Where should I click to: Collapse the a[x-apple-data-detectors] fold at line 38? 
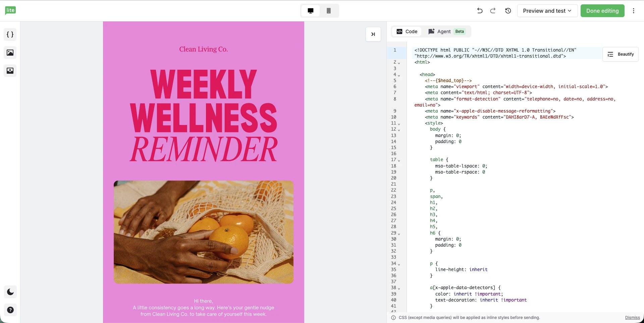point(399,288)
